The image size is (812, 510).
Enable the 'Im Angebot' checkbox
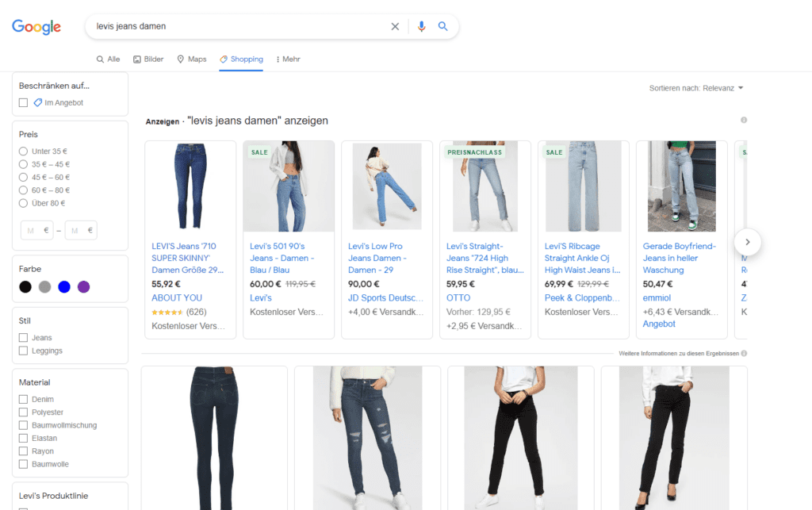[23, 102]
